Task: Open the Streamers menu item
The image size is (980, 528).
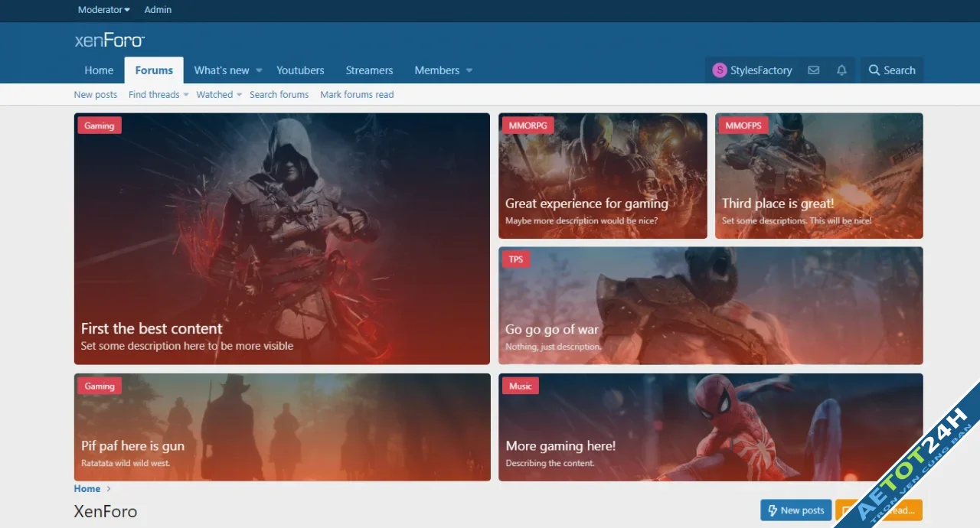Action: pyautogui.click(x=369, y=70)
